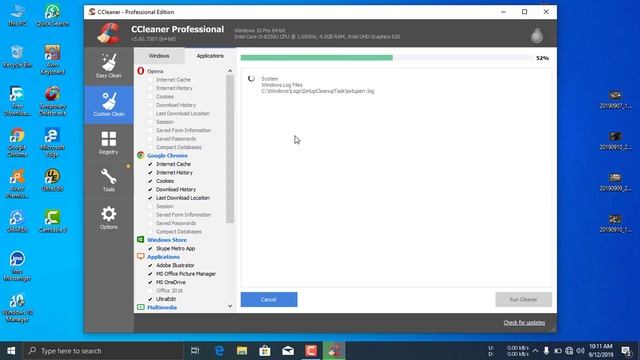Show hidden tray icons chevron

535,351
